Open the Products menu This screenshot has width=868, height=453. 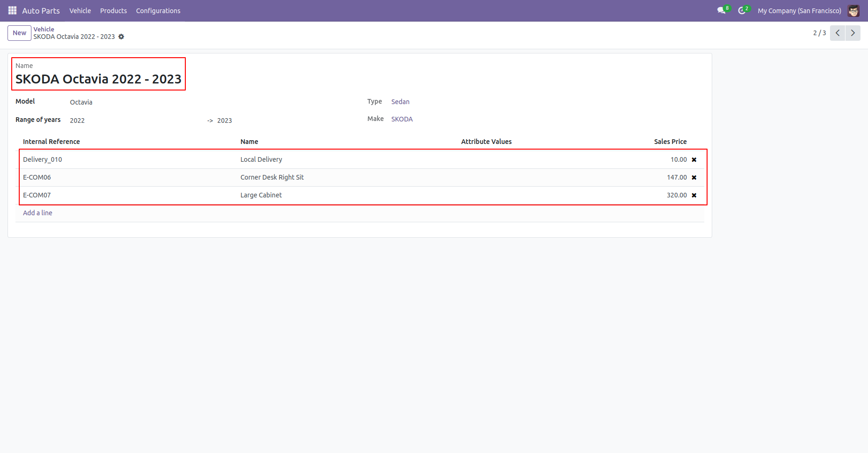coord(114,10)
